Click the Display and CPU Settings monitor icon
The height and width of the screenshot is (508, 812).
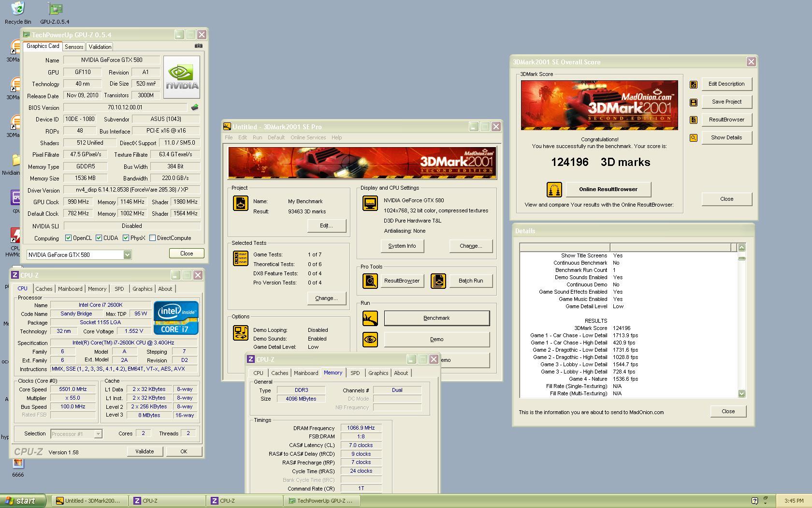click(370, 203)
